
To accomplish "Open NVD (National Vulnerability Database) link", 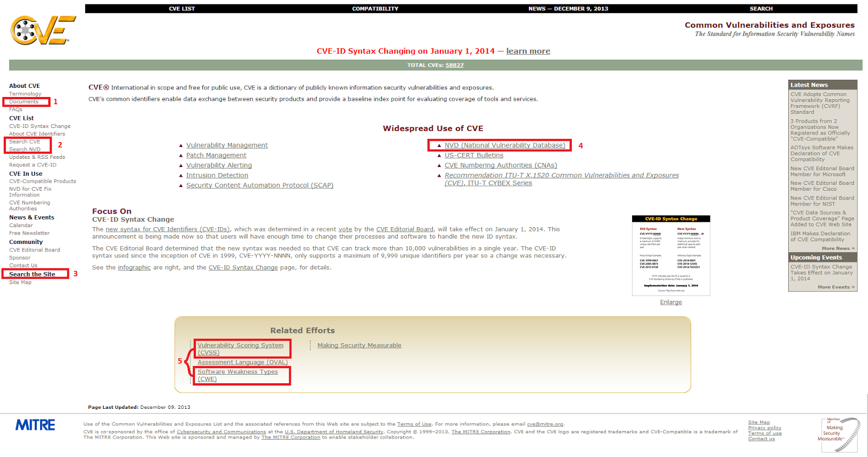I will [x=505, y=145].
